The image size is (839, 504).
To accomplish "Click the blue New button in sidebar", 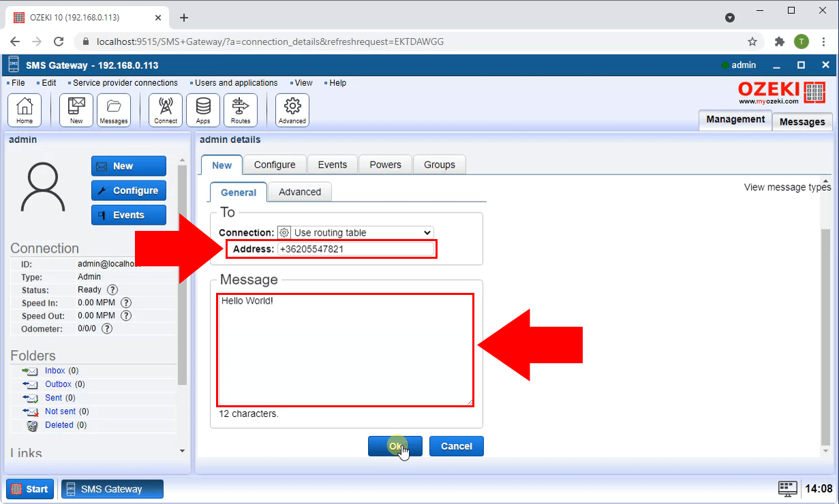I will pyautogui.click(x=129, y=166).
